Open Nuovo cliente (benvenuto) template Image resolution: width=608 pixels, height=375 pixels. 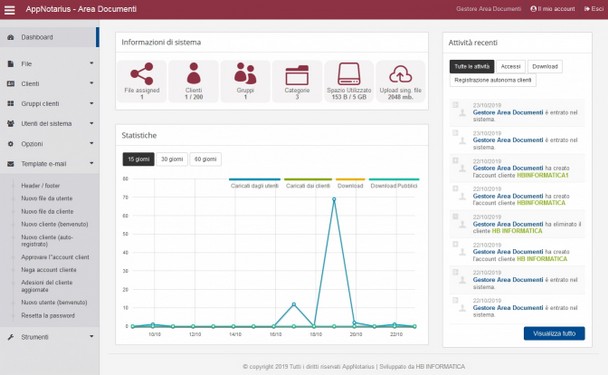tap(55, 225)
